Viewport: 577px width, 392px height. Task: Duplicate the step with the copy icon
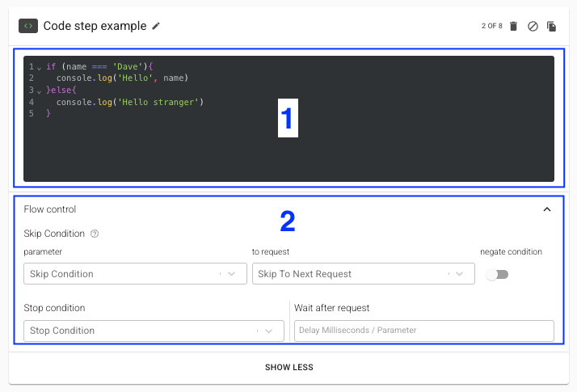552,26
